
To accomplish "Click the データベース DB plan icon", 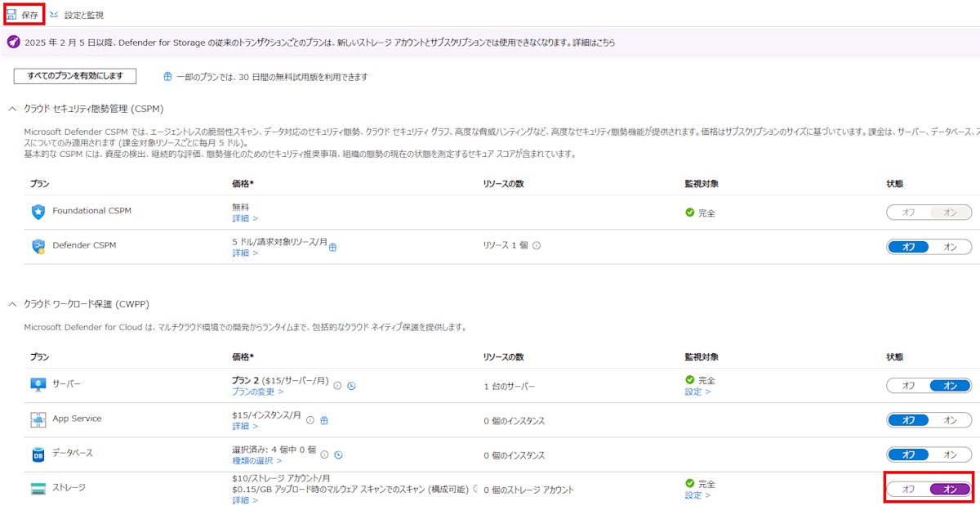I will point(38,454).
